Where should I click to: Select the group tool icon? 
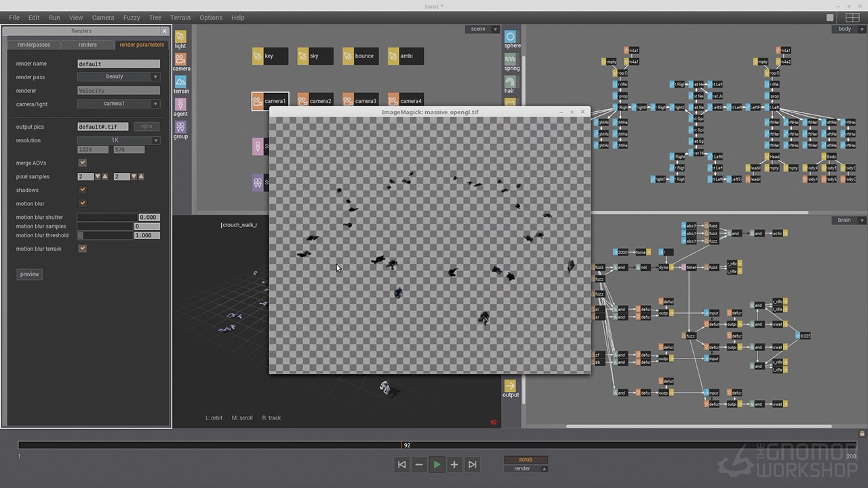click(x=180, y=127)
